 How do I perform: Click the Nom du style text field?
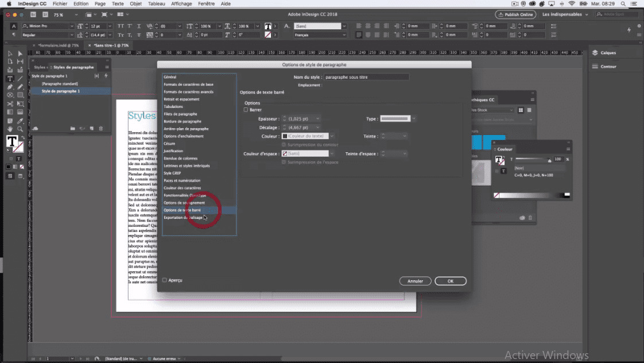pyautogui.click(x=366, y=77)
